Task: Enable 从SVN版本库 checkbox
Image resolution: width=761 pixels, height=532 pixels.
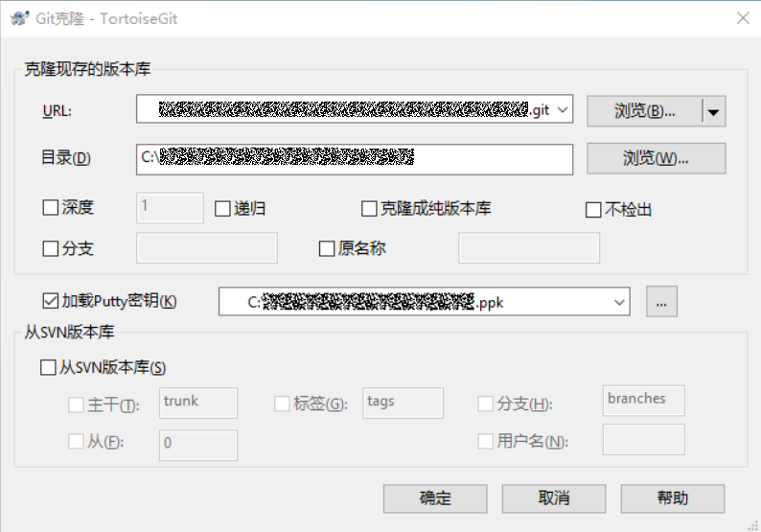Action: (49, 367)
